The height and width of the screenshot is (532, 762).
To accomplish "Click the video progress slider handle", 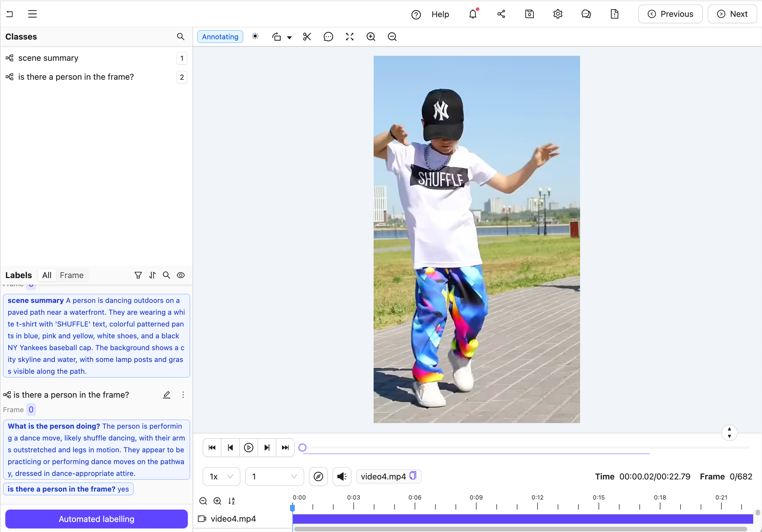I will coord(302,448).
